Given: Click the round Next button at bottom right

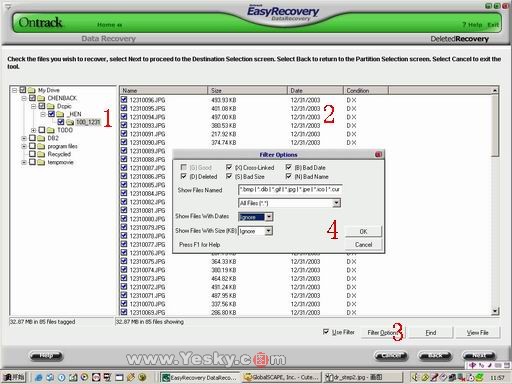Looking at the screenshot, I should (x=479, y=356).
